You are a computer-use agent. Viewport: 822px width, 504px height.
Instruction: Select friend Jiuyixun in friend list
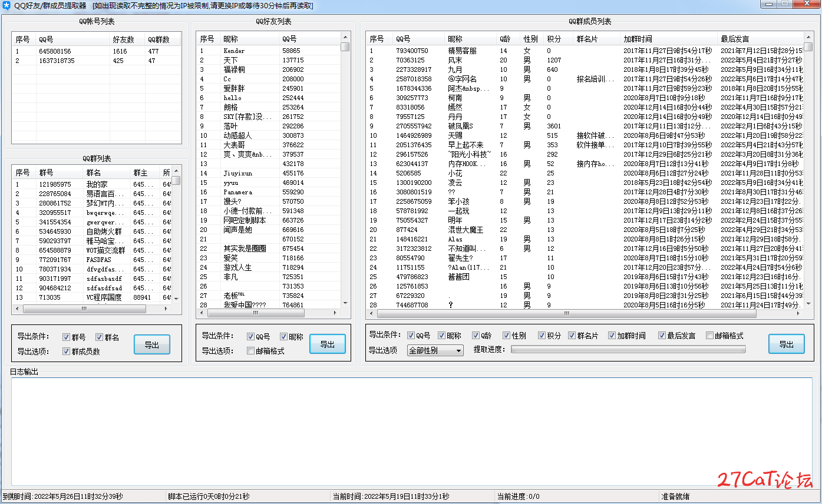coord(269,173)
